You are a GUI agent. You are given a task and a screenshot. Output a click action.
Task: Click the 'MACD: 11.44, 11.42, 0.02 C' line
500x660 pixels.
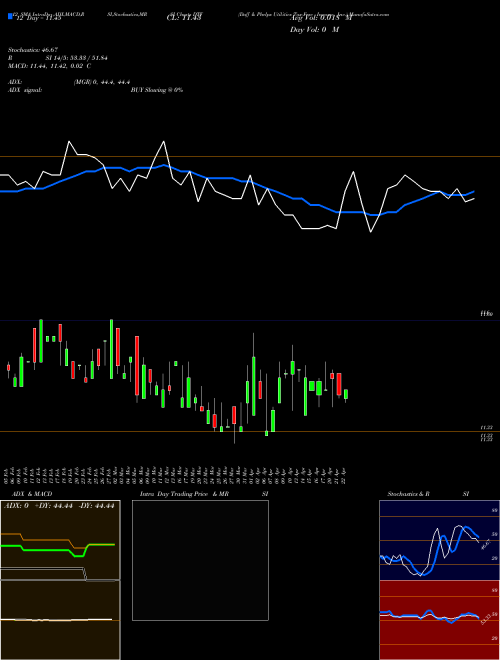pyautogui.click(x=50, y=66)
